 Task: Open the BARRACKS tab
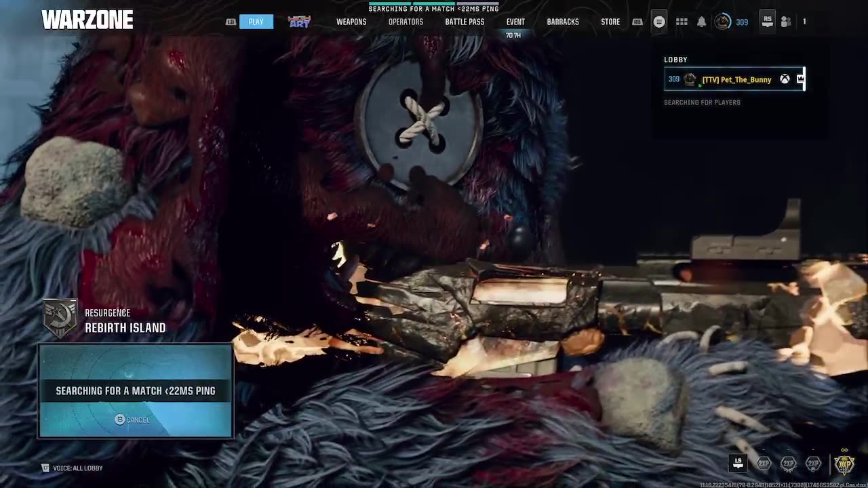click(x=563, y=22)
